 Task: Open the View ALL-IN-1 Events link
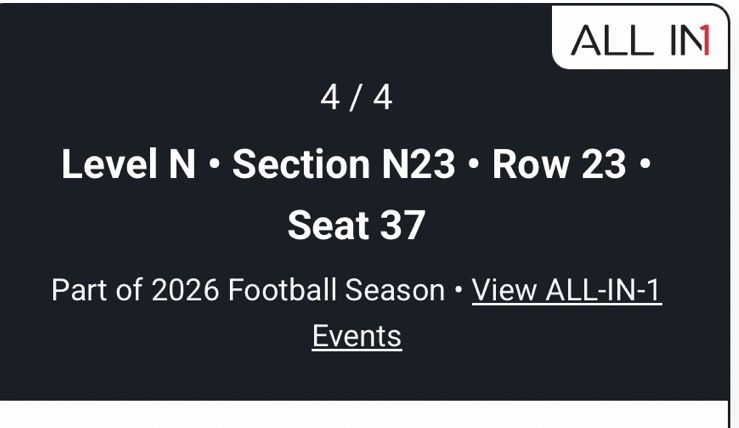coord(487,313)
